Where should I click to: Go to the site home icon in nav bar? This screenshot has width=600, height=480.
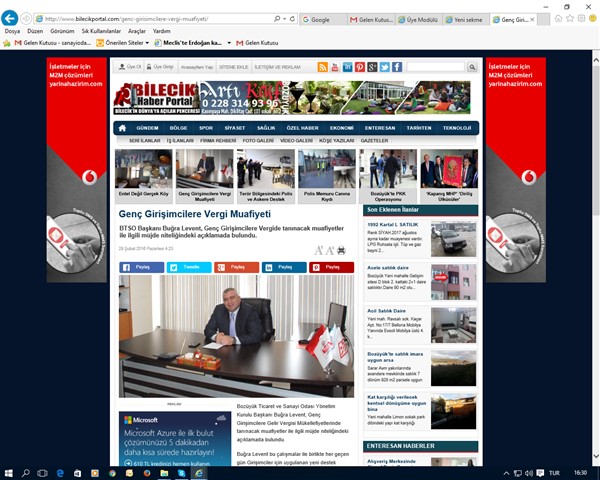tap(122, 128)
